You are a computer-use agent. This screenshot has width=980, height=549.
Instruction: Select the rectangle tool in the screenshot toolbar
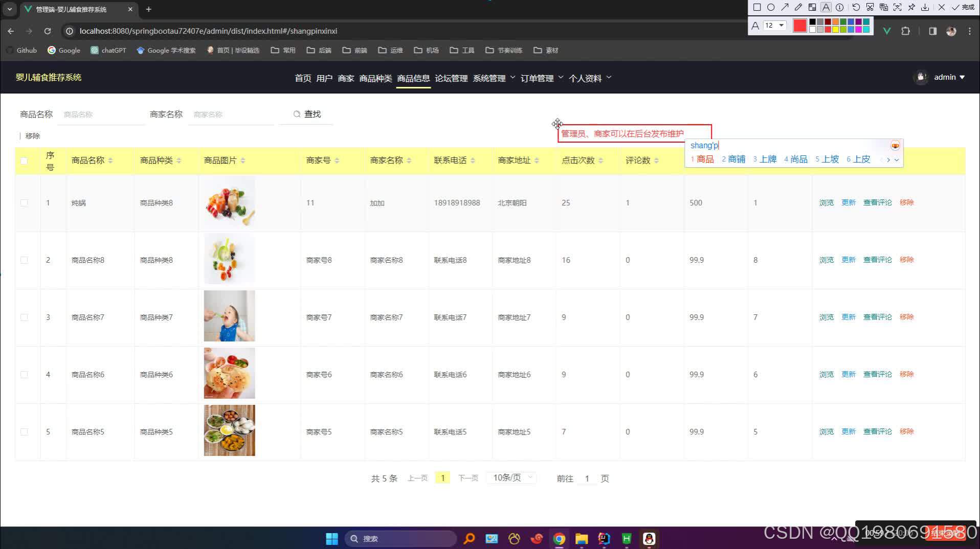point(757,8)
